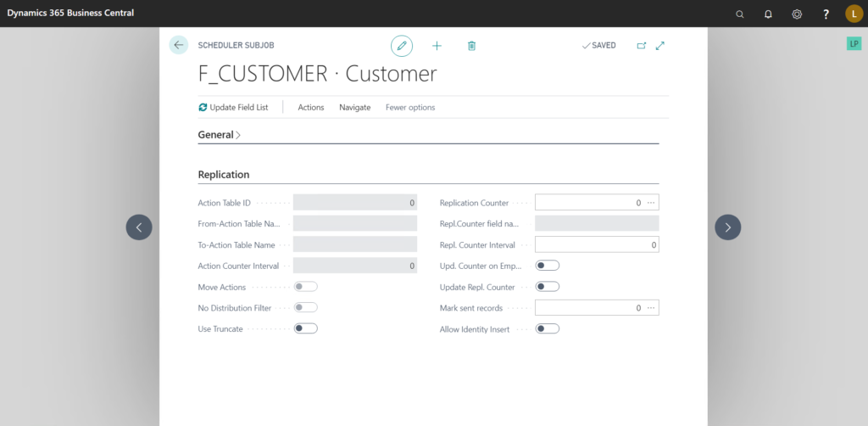Open the settings gear
Screen dimensions: 868x426
tap(797, 14)
